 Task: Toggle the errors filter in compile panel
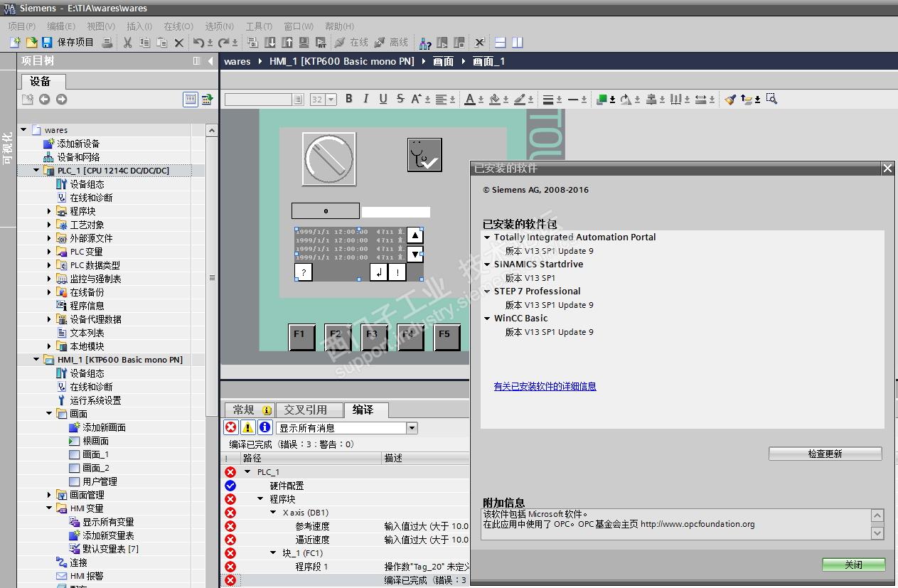pyautogui.click(x=230, y=427)
